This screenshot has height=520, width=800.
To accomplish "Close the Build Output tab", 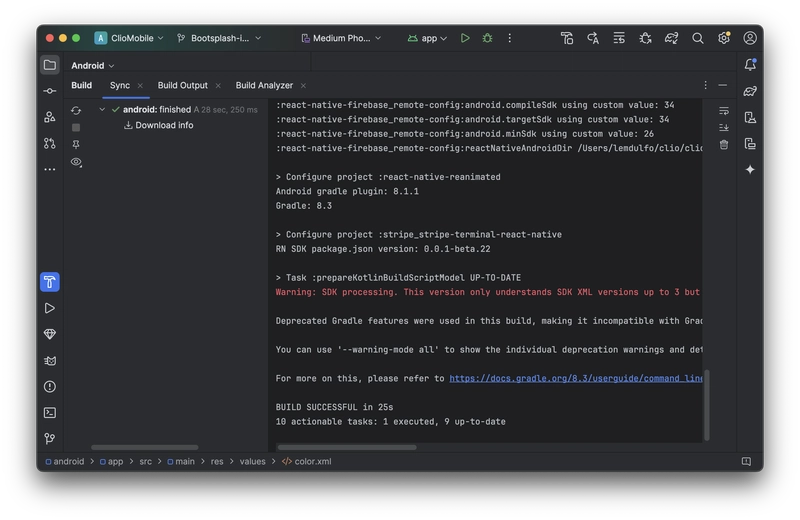I will (x=218, y=86).
